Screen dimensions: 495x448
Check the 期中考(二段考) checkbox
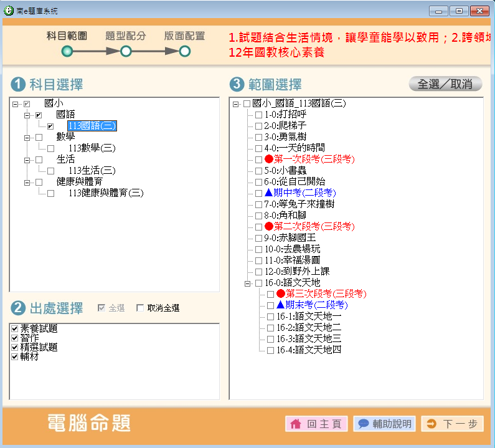(258, 193)
